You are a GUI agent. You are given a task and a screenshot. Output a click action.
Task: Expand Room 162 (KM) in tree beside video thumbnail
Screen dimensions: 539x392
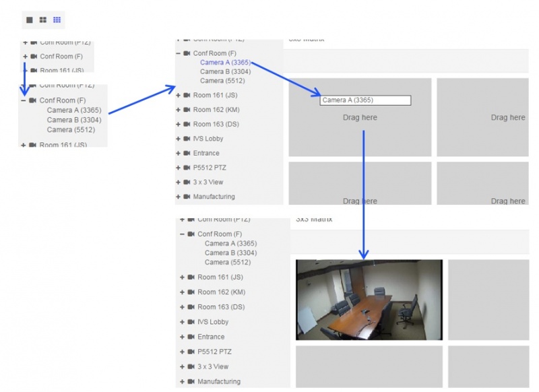point(182,292)
